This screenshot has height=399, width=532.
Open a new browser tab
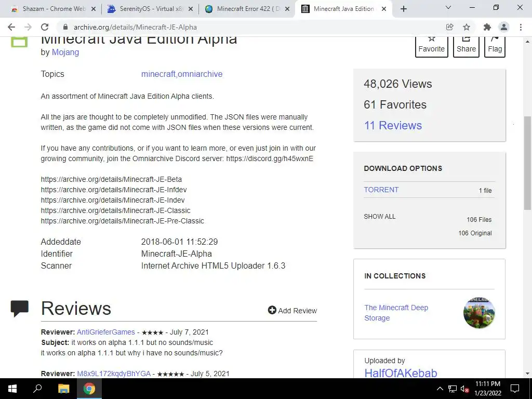[x=403, y=9]
